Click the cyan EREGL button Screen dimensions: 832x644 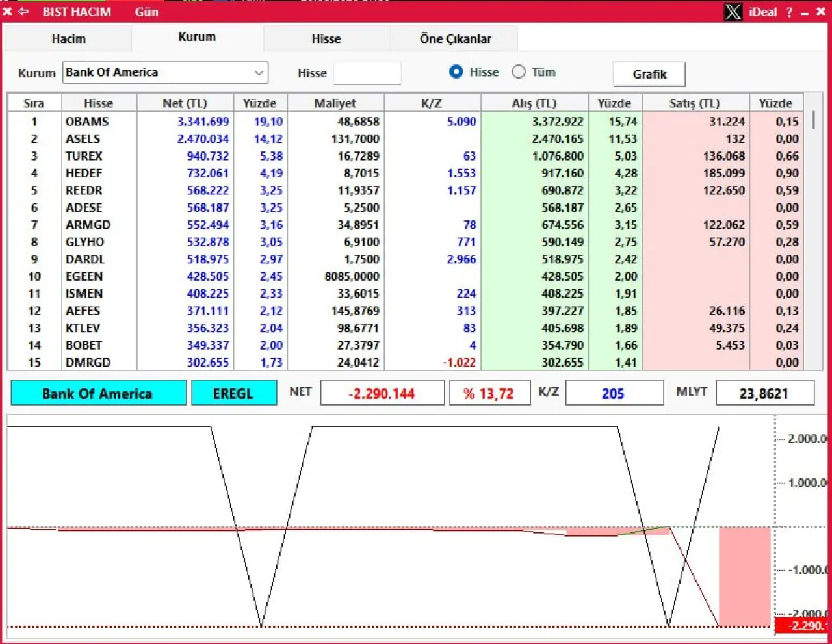click(233, 393)
